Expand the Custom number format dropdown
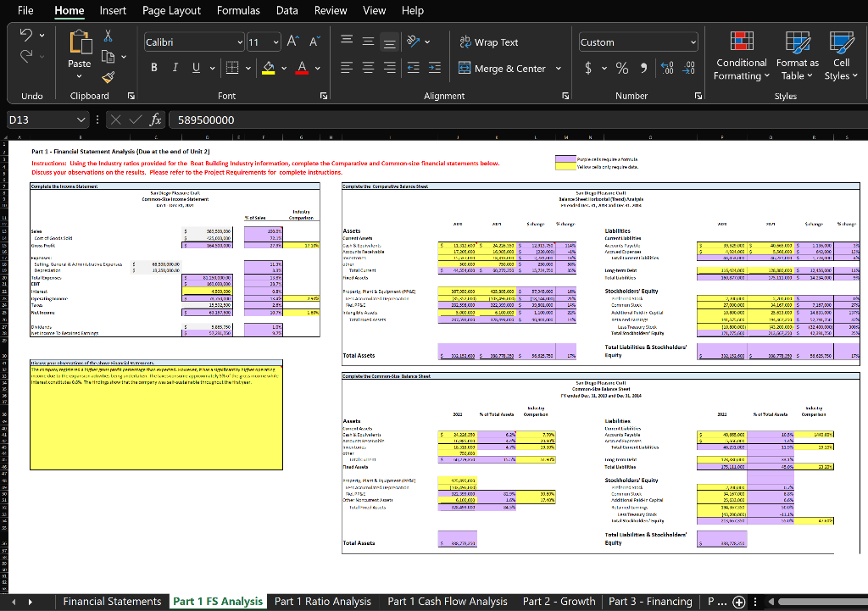The height and width of the screenshot is (611, 868). [695, 42]
